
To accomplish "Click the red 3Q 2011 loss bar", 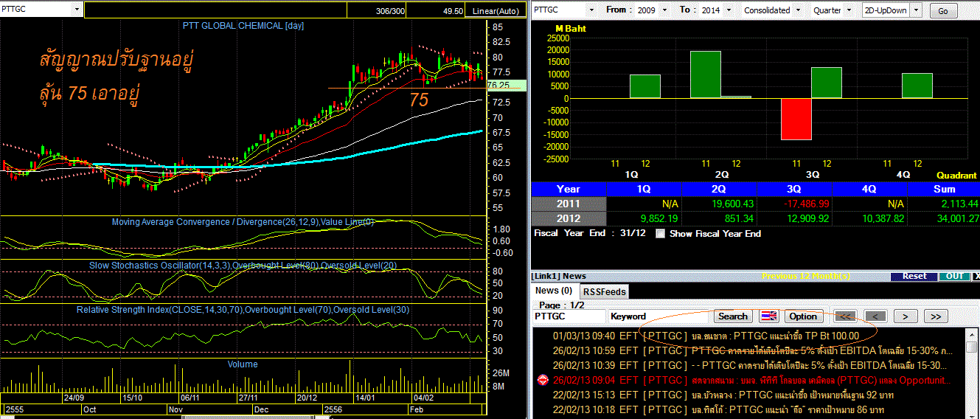I will click(x=796, y=119).
